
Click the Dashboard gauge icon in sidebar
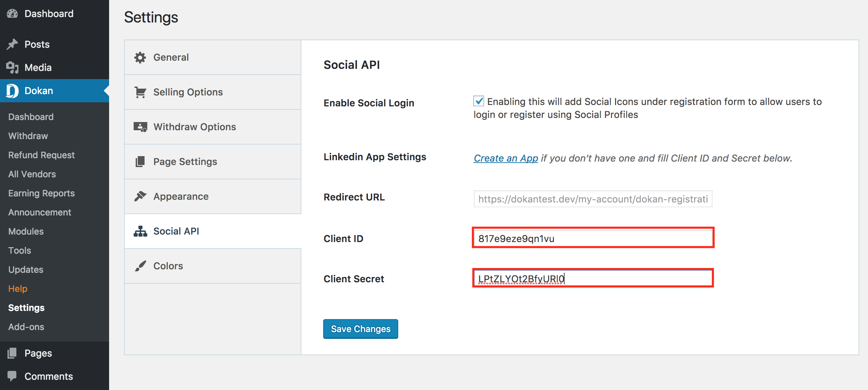pos(12,14)
